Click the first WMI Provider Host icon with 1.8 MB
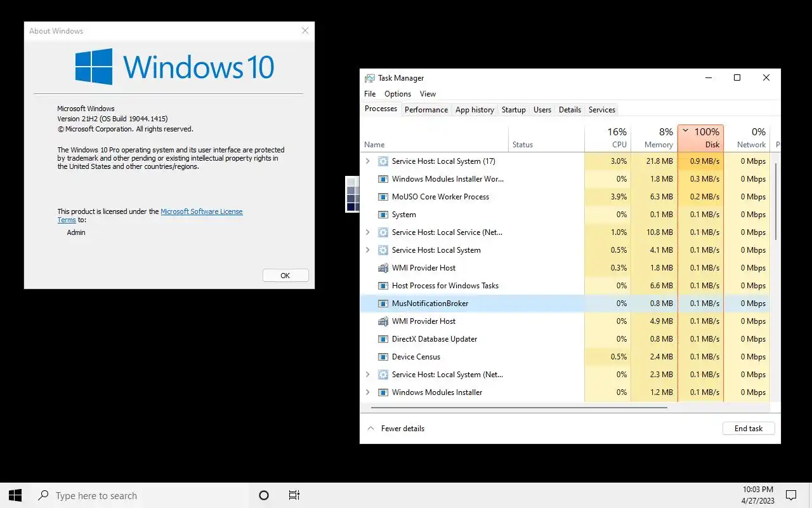Screen dimensions: 812x508 (383, 268)
